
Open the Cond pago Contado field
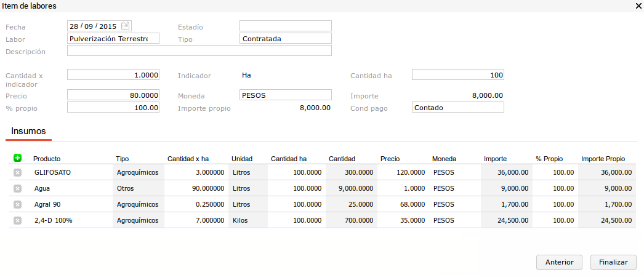click(x=457, y=107)
